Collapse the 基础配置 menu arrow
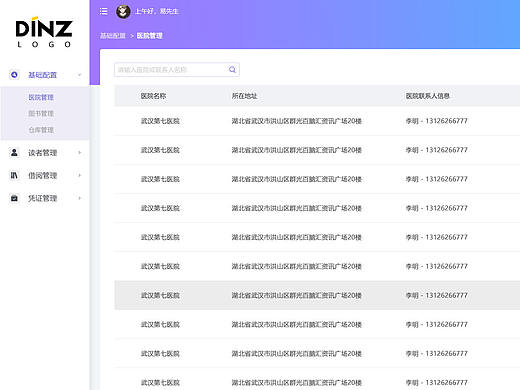The height and width of the screenshot is (390, 520). pyautogui.click(x=80, y=75)
